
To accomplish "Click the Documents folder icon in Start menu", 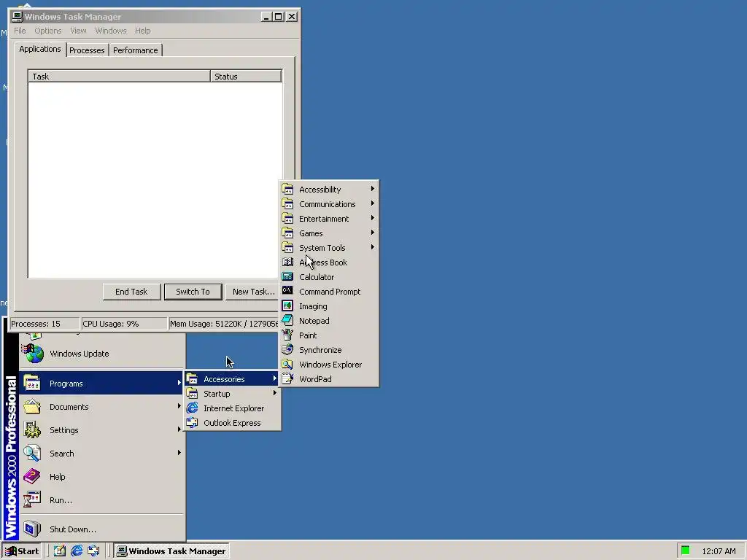I will tap(32, 406).
